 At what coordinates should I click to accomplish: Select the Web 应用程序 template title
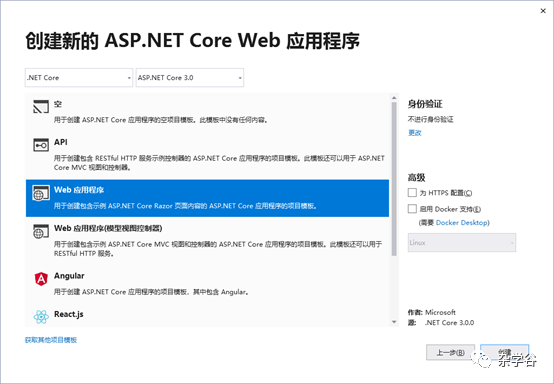coord(79,190)
